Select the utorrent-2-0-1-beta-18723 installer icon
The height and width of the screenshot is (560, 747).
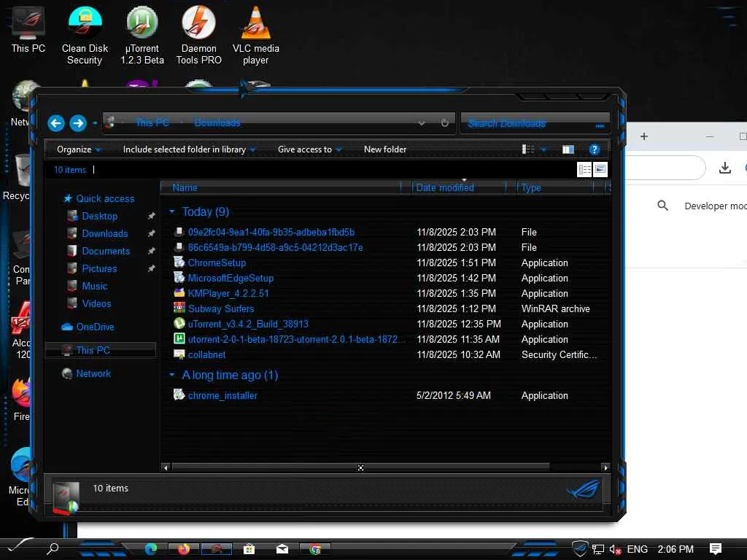179,338
